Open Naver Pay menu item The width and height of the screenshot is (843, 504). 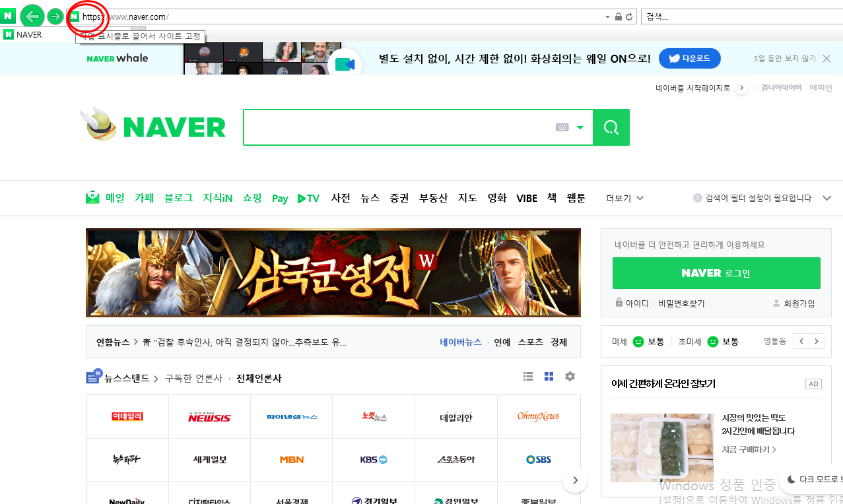(280, 198)
